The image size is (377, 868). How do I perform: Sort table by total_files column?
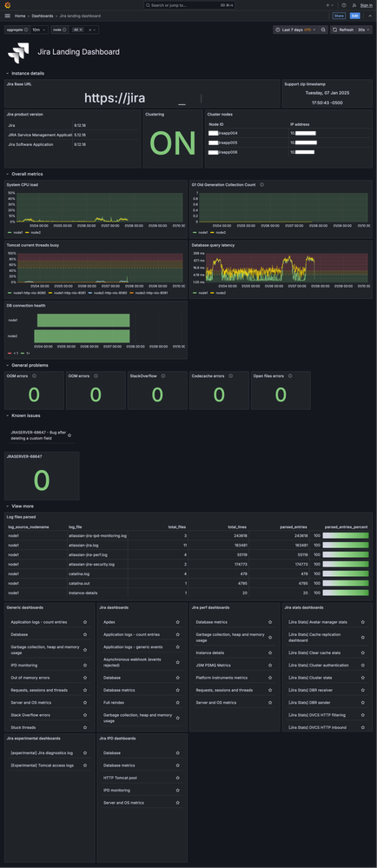coord(176,527)
